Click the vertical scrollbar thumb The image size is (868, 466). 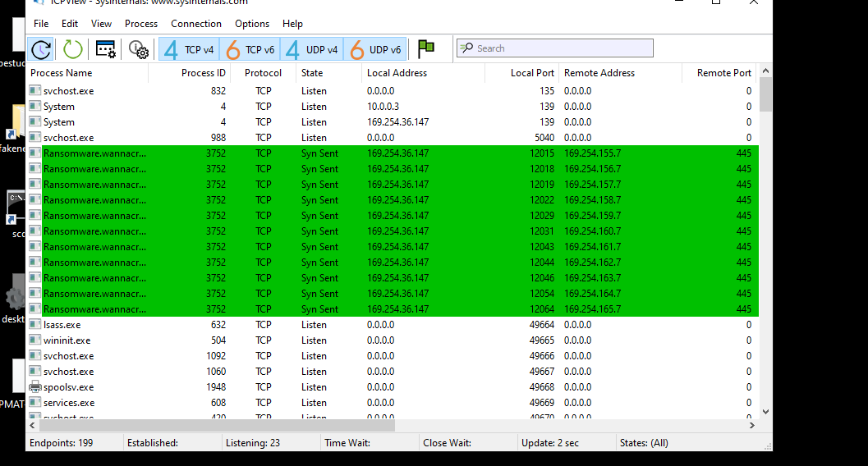765,94
